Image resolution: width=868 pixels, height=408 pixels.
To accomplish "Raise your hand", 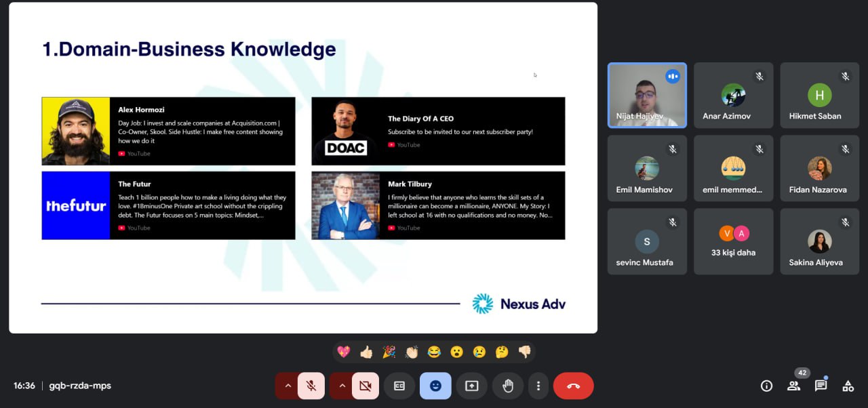I will point(508,386).
